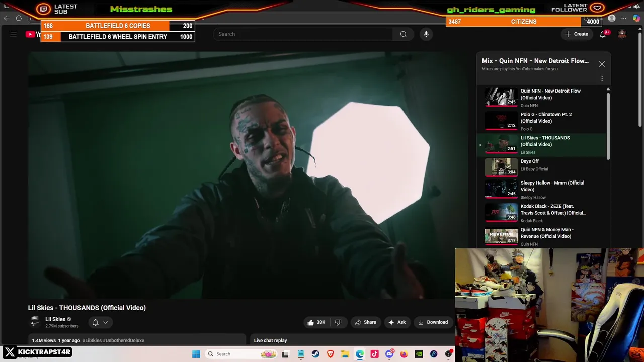The image size is (644, 362).
Task: Focus the YouTube Search input field
Action: 303,34
